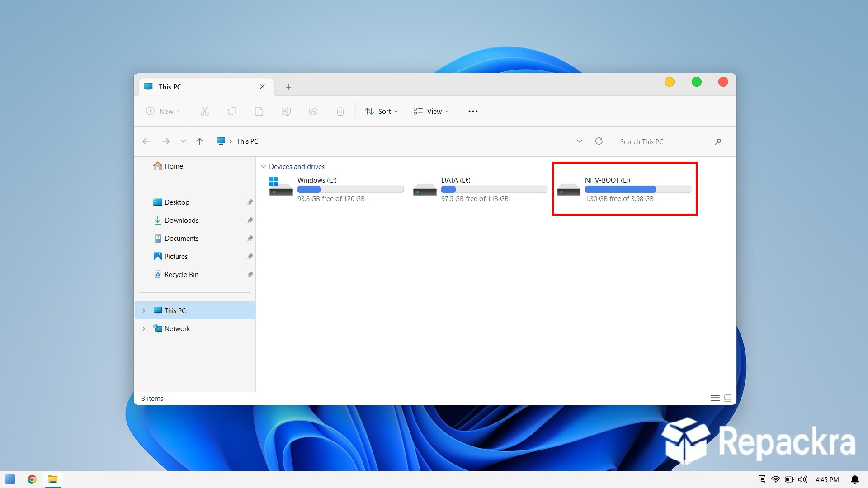The height and width of the screenshot is (488, 868).
Task: Open Recycle Bin in the sidebar
Action: click(195, 274)
